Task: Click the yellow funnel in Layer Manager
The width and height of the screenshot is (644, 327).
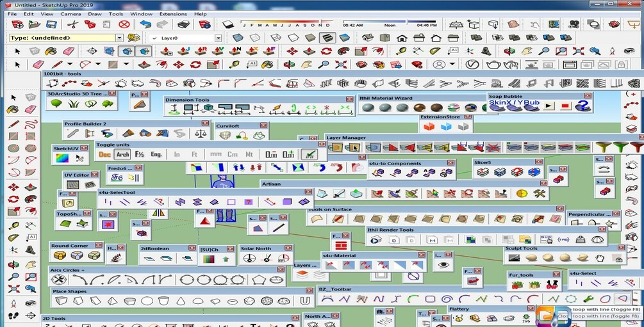Action: tap(604, 147)
